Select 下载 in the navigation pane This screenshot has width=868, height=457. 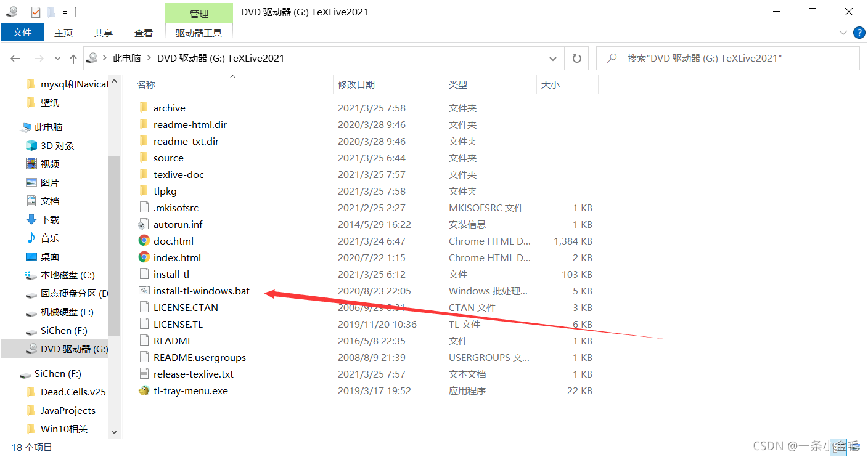pos(50,219)
